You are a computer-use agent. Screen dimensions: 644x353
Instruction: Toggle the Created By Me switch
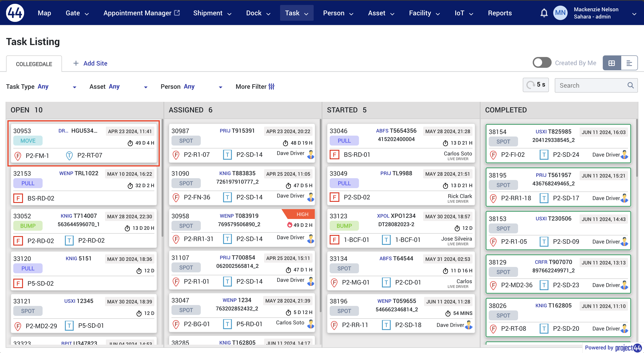(x=542, y=63)
